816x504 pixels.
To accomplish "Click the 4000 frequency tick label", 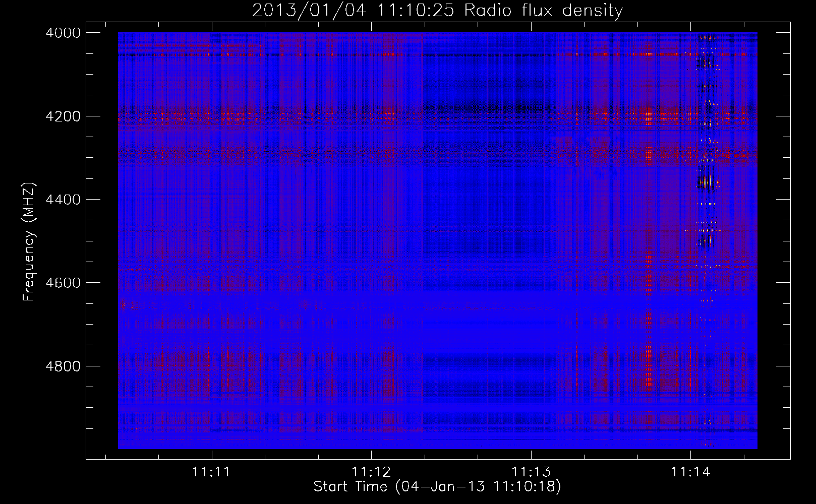I will 63,33.
